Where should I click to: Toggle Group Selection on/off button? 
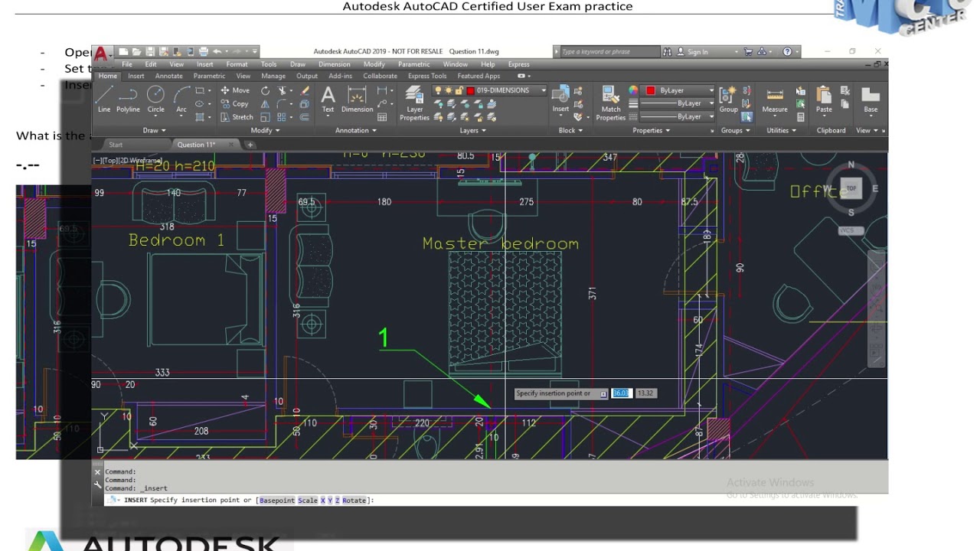click(x=746, y=118)
